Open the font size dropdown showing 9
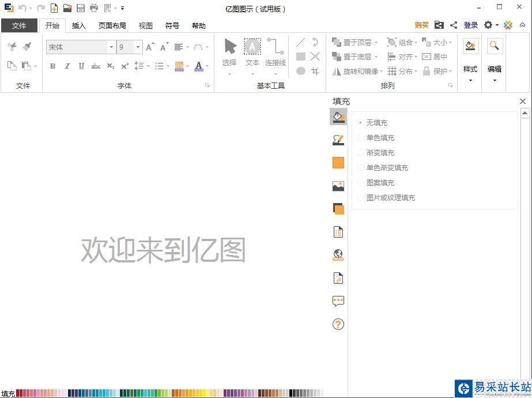 coord(138,47)
